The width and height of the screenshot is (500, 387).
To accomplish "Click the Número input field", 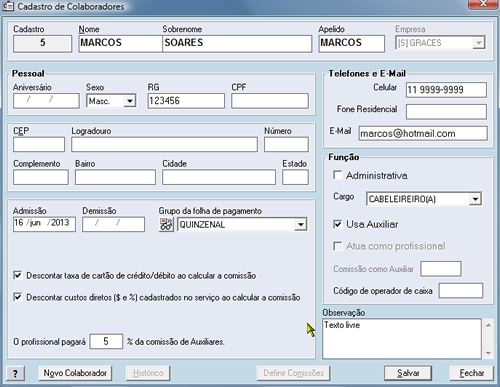I will (x=286, y=144).
